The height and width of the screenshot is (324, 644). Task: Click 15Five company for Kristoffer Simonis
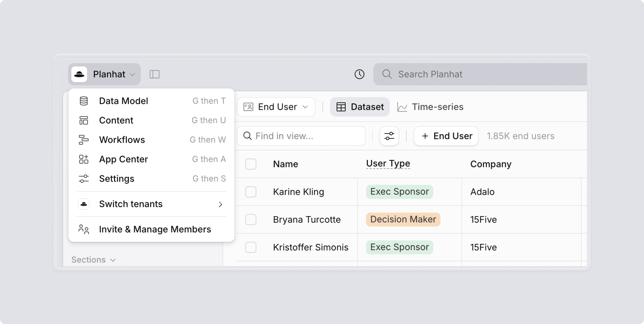[x=484, y=247]
